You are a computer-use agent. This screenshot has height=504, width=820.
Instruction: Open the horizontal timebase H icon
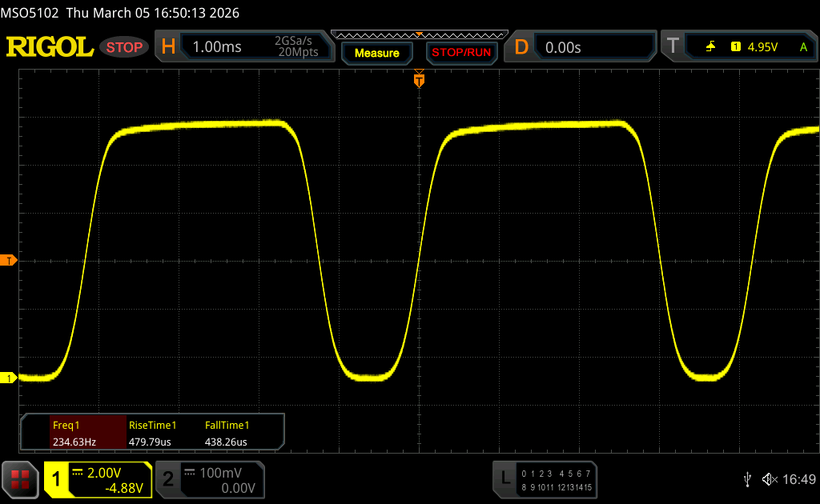(x=168, y=47)
